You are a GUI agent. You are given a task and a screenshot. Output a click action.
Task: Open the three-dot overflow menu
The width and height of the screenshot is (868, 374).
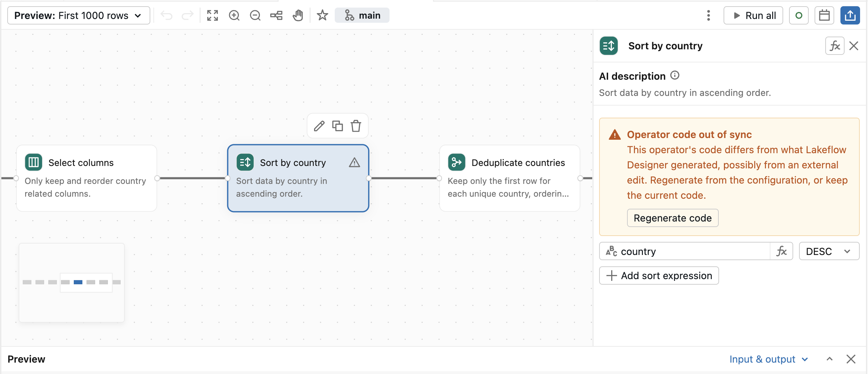708,16
